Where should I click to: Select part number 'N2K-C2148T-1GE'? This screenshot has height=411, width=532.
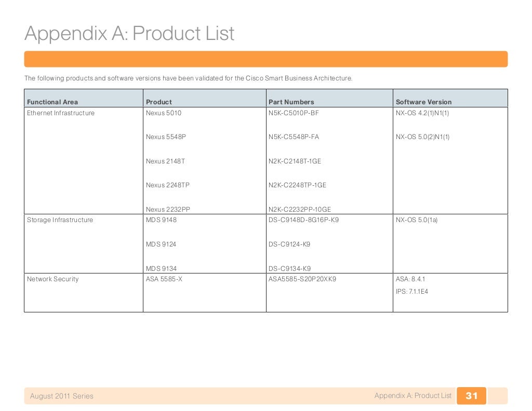[x=295, y=161]
